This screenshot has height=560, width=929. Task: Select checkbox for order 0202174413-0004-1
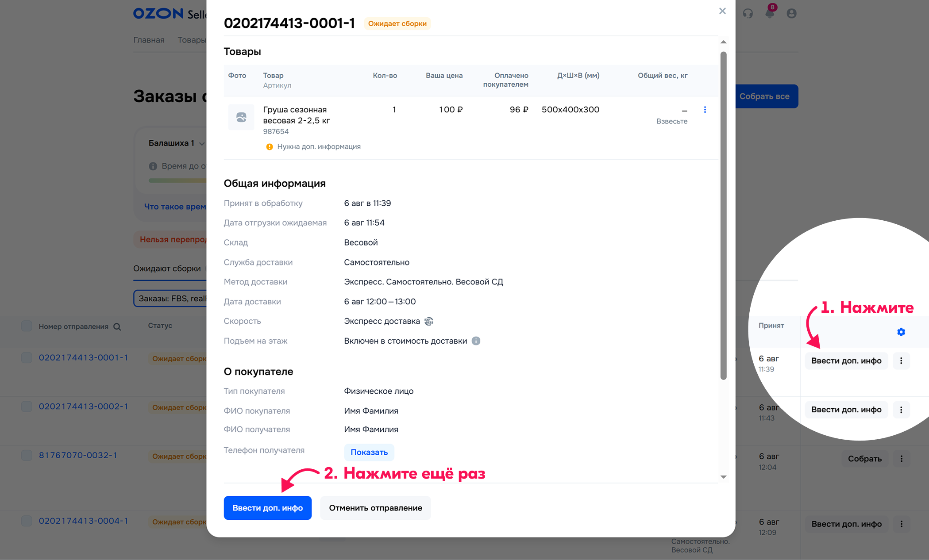pos(27,521)
